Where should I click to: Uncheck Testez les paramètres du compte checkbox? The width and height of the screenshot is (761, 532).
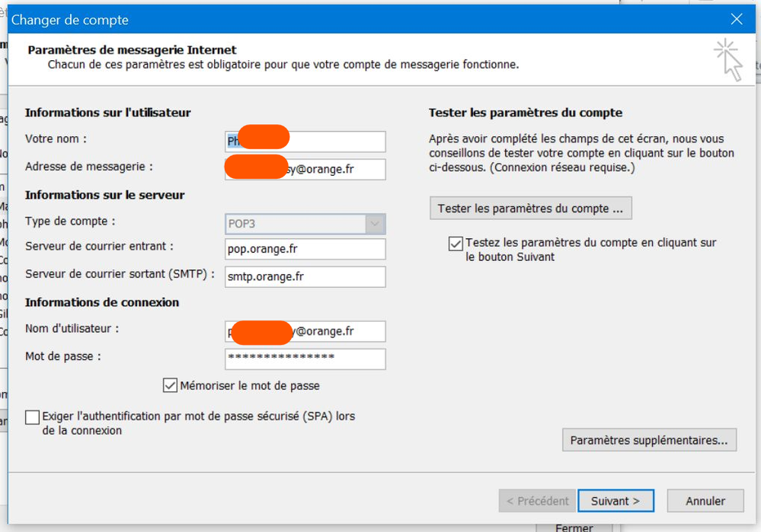456,244
